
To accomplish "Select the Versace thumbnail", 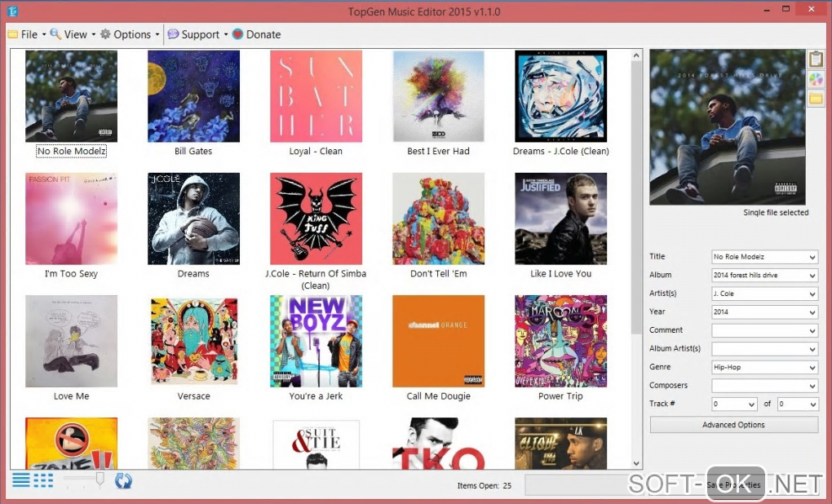I will 193,341.
